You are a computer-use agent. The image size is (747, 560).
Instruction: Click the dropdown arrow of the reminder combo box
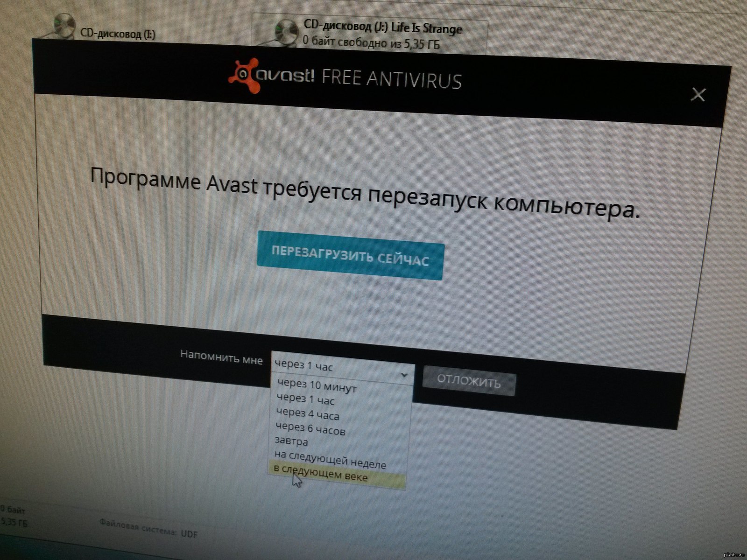click(404, 375)
